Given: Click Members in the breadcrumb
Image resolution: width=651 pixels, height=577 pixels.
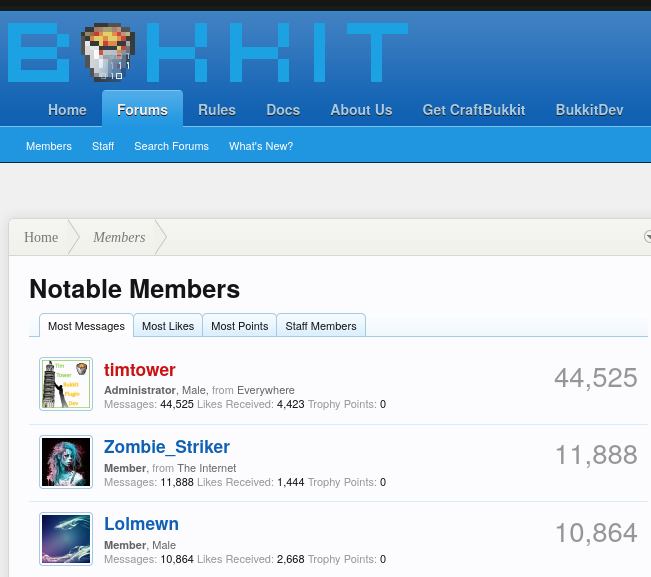Looking at the screenshot, I should click(119, 237).
